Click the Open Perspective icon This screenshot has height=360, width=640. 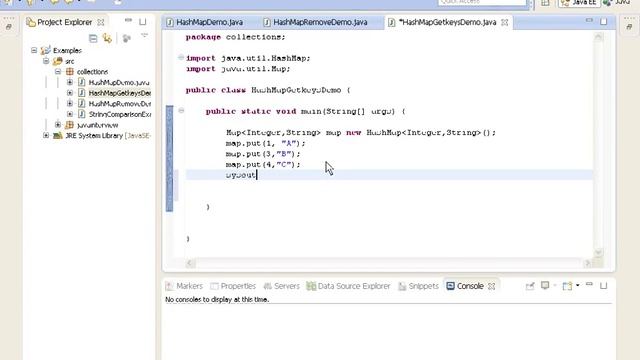pyautogui.click(x=545, y=3)
